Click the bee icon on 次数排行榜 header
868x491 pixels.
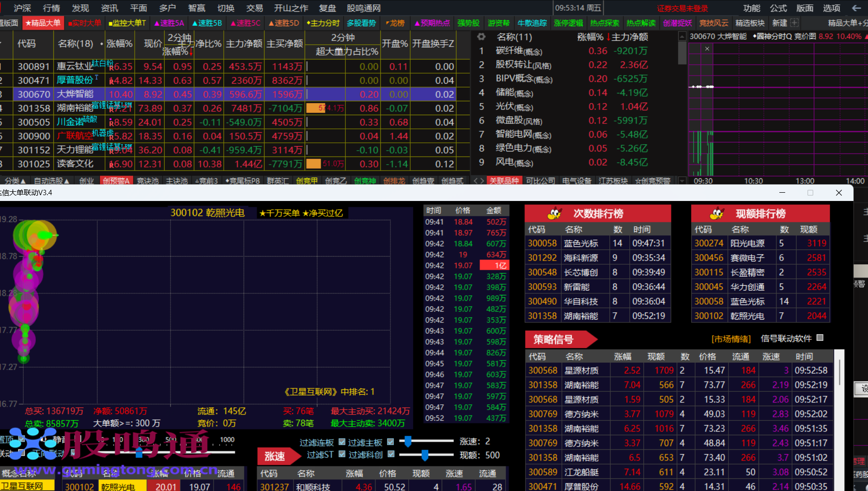click(554, 214)
